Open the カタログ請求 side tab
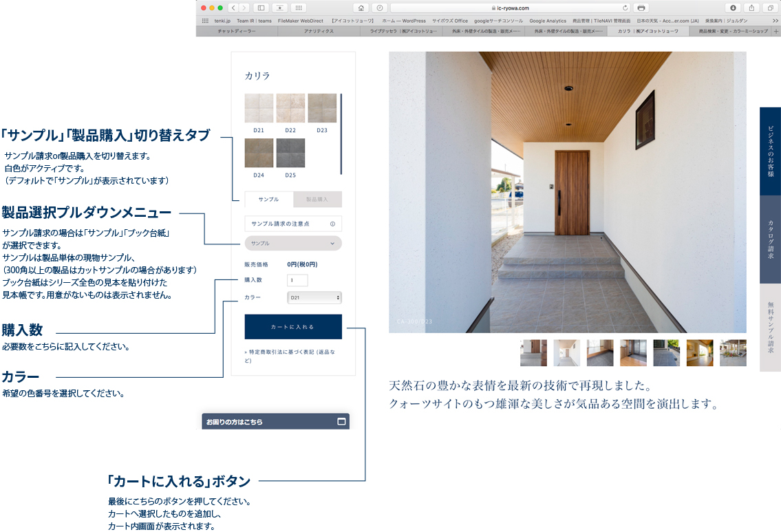Image resolution: width=781 pixels, height=532 pixels. 770,240
